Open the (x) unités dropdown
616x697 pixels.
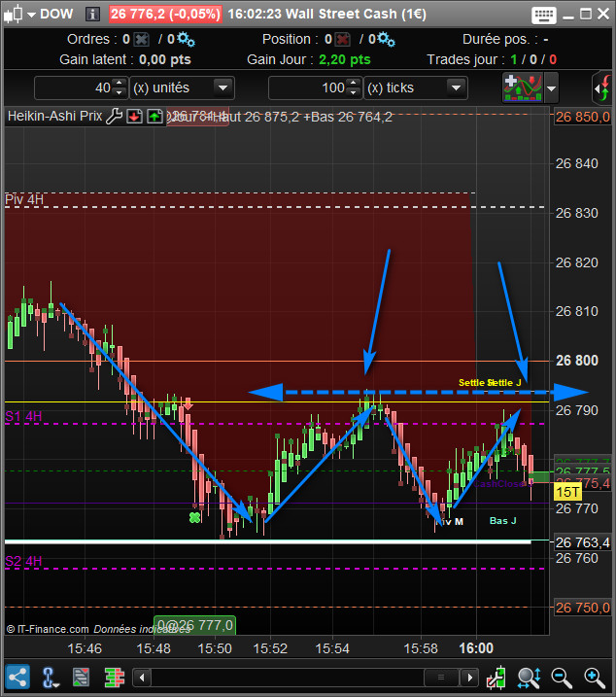(222, 87)
